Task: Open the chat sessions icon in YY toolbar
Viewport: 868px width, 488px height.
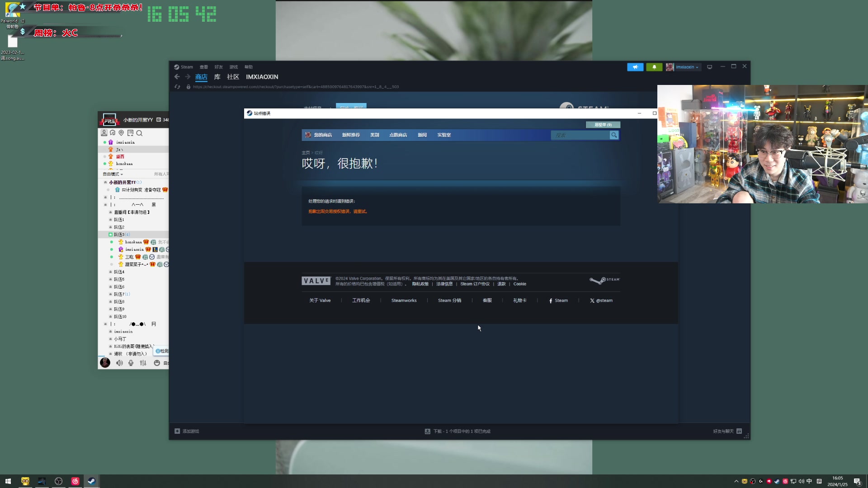Action: click(x=113, y=133)
